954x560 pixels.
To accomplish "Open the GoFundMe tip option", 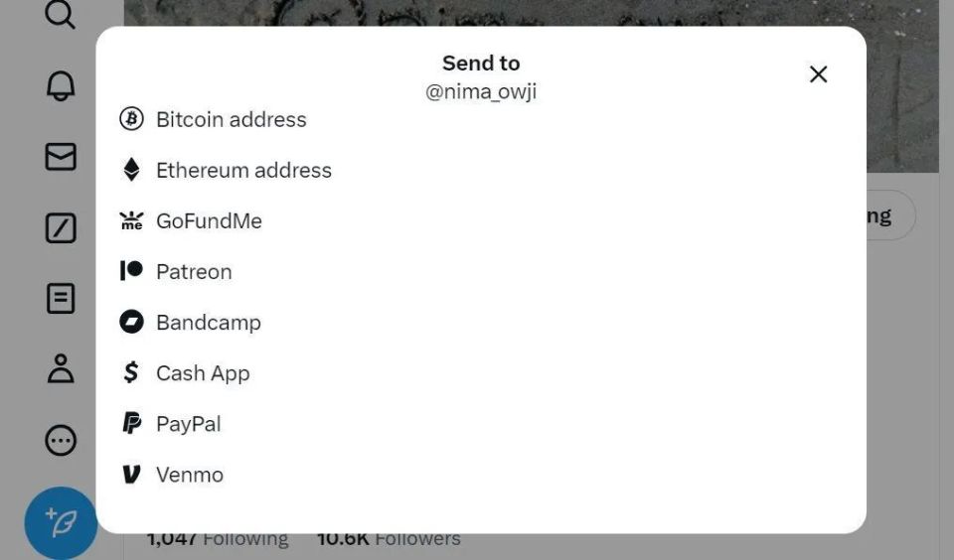I will tap(209, 220).
